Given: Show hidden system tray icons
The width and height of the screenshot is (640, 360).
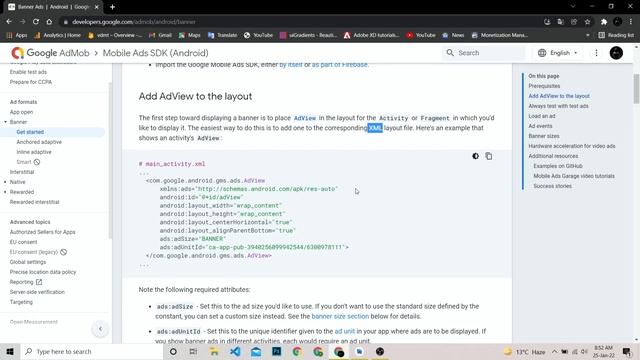Looking at the screenshot, I should pos(554,351).
